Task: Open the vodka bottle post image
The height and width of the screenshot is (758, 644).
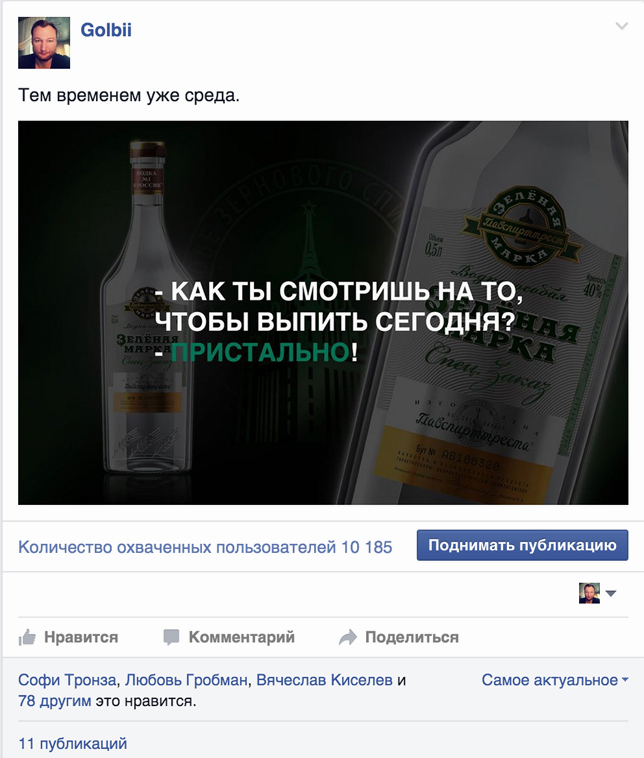Action: (323, 313)
